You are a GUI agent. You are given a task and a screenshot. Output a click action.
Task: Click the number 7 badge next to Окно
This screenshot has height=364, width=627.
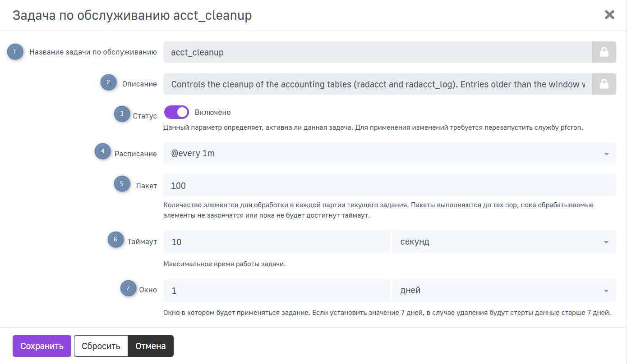pos(128,288)
